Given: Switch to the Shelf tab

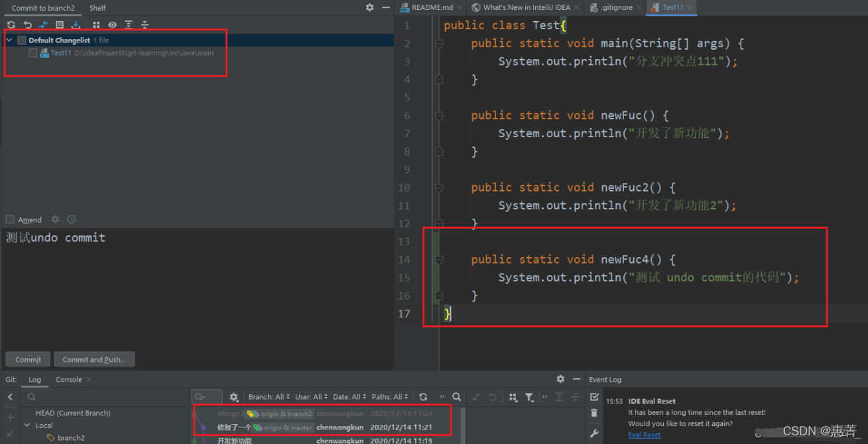Looking at the screenshot, I should 97,8.
